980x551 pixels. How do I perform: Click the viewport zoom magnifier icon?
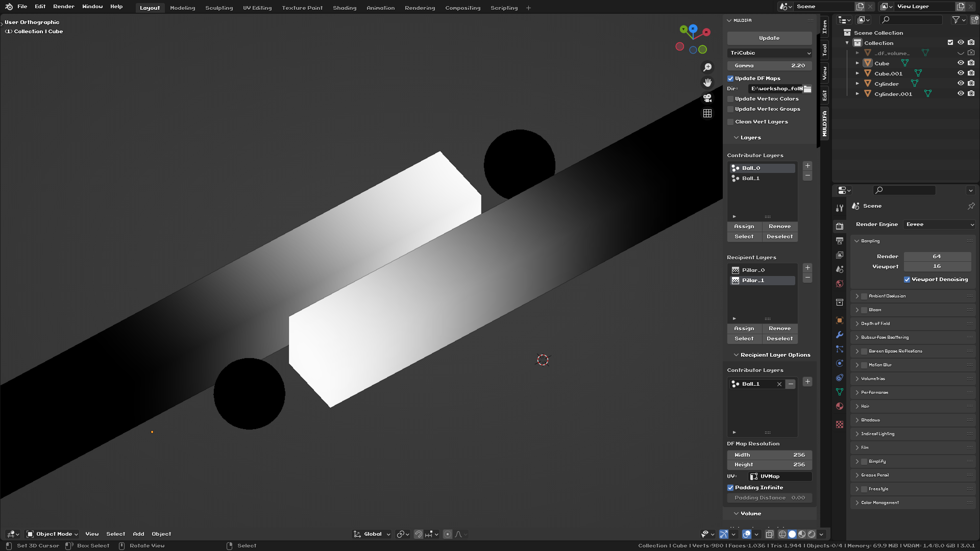707,67
